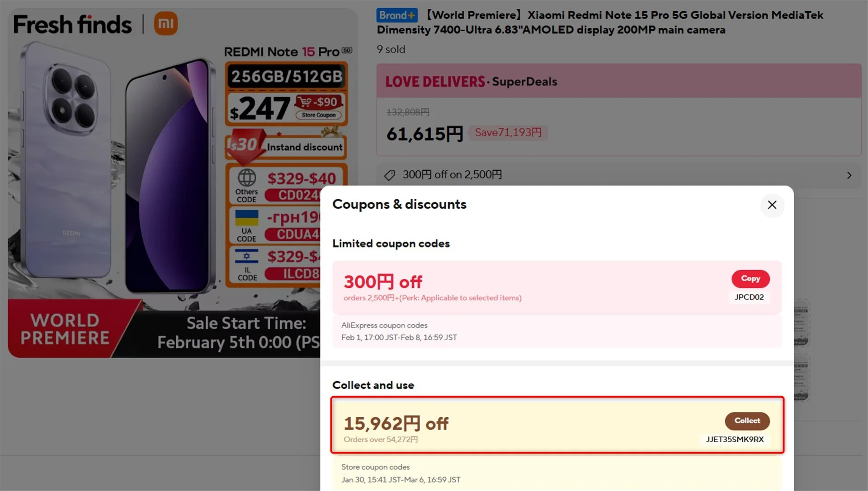Click the blue Brand+ badge
Image resolution: width=868 pixels, height=491 pixels.
pyautogui.click(x=396, y=15)
